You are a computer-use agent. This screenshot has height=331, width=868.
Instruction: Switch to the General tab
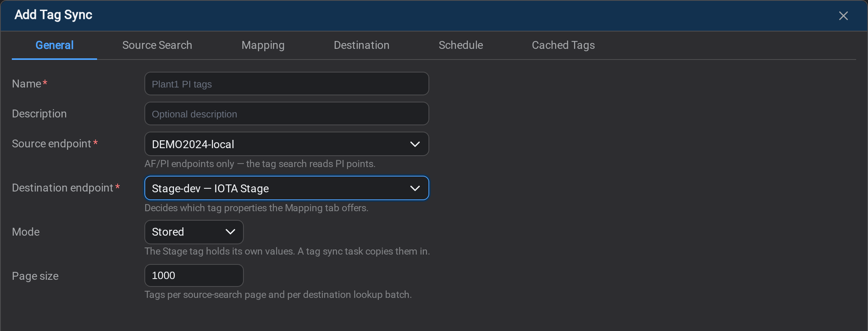pyautogui.click(x=54, y=45)
